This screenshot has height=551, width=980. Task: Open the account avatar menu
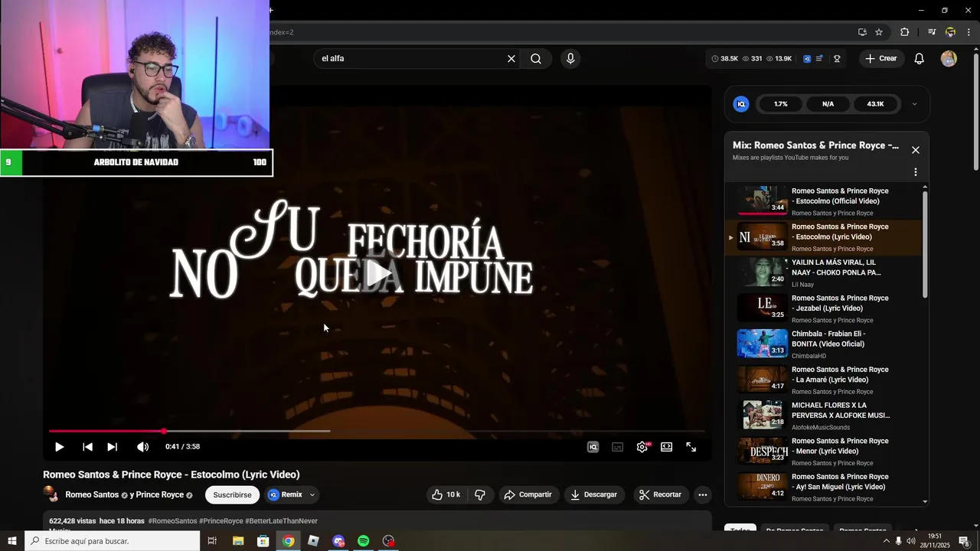click(949, 59)
